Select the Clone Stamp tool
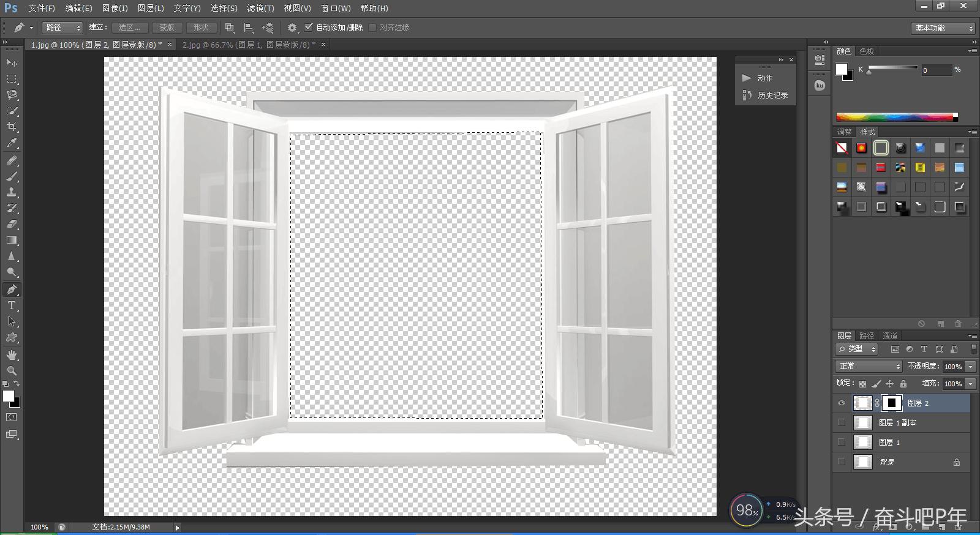Image resolution: width=980 pixels, height=535 pixels. pyautogui.click(x=12, y=192)
